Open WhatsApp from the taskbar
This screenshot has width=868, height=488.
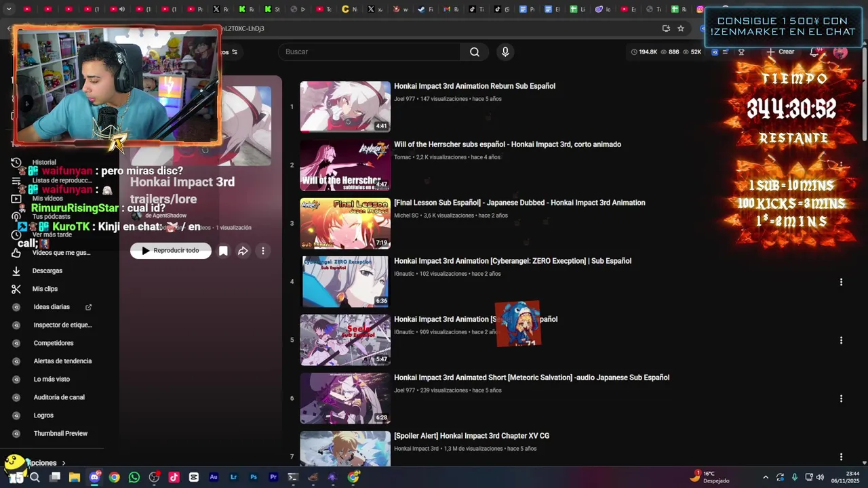[x=134, y=477]
